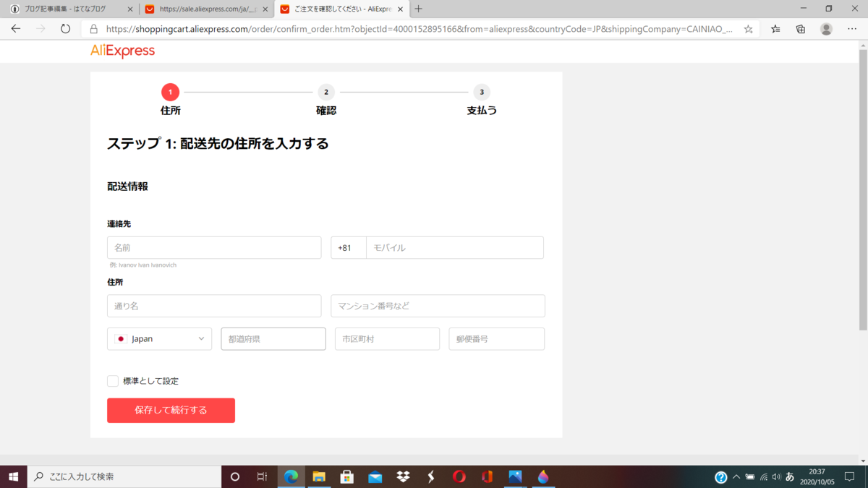Open the Mail app from taskbar
Image resolution: width=868 pixels, height=488 pixels.
tap(375, 476)
